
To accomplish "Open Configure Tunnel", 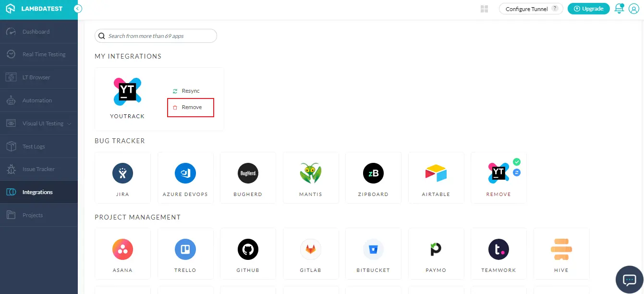I will (x=531, y=9).
